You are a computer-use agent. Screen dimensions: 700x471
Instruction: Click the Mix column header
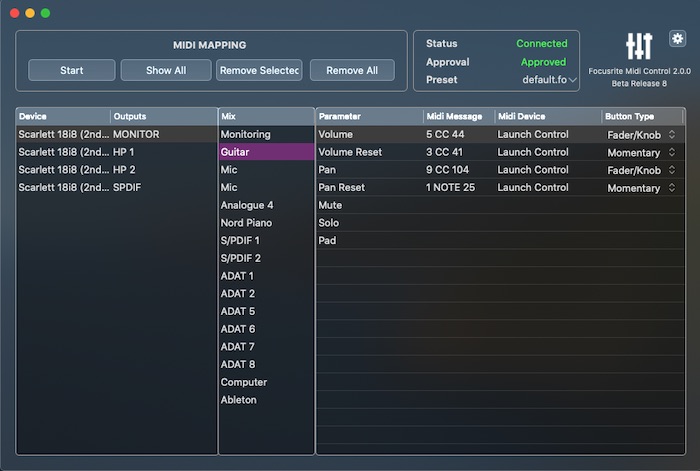click(x=267, y=116)
